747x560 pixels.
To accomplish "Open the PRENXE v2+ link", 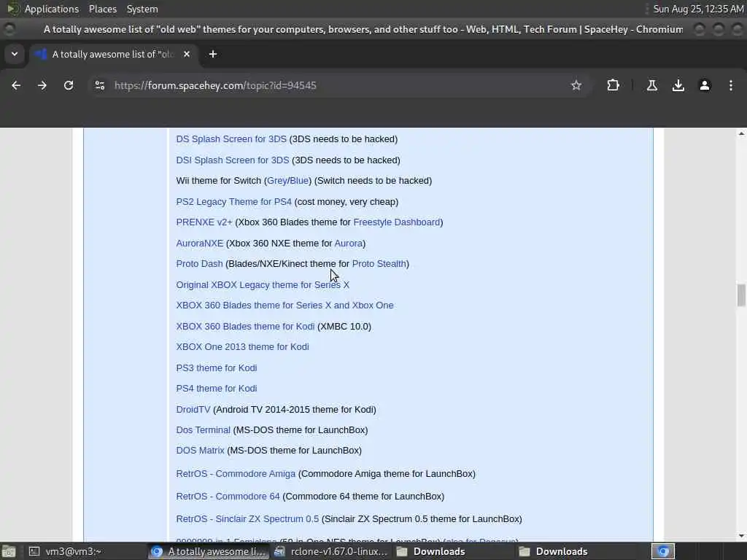I will pos(204,222).
